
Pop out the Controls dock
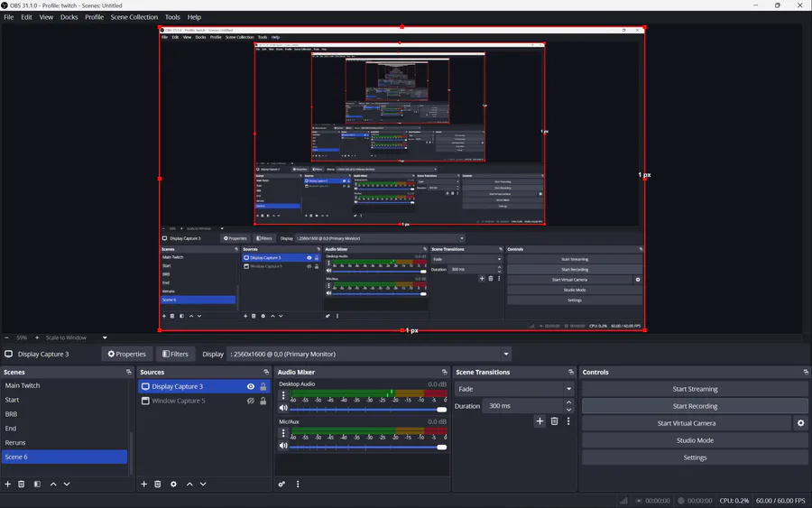tap(806, 372)
